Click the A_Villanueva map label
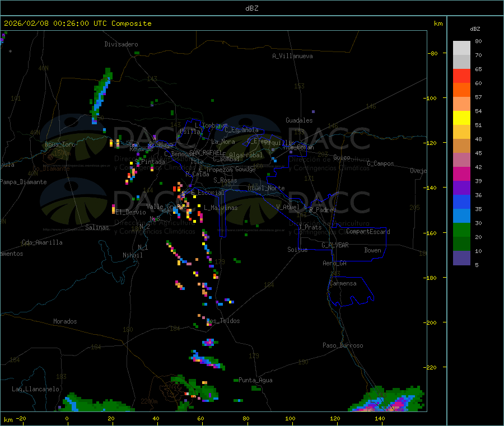Image resolution: width=504 pixels, height=426 pixels. coord(292,56)
